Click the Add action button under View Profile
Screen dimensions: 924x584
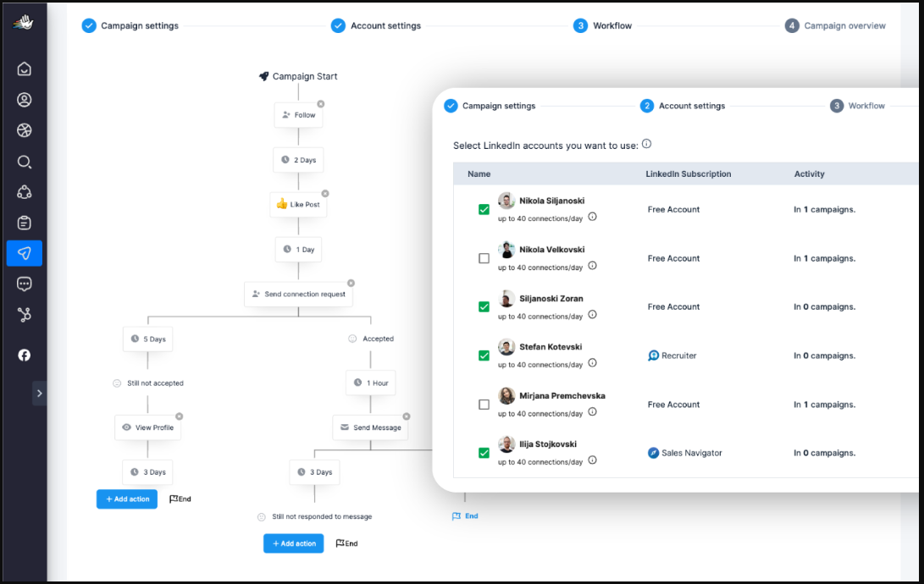pos(126,499)
